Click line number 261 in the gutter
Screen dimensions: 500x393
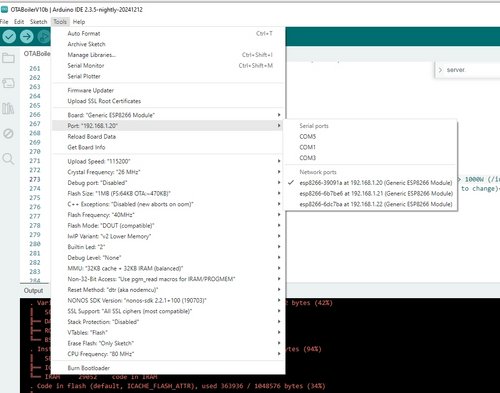click(x=35, y=68)
